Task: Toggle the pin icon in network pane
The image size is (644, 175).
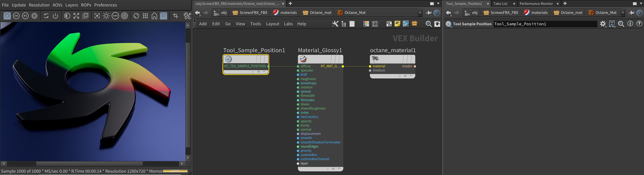Action: (428, 13)
